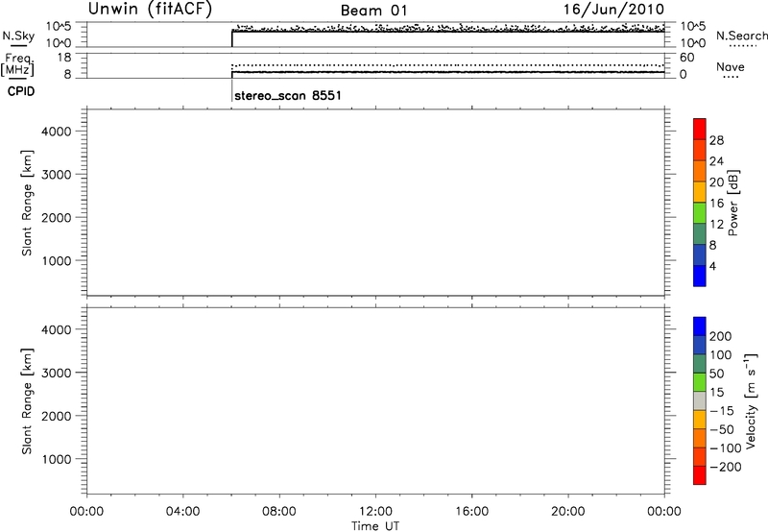Click the red bottom swatch of the Velocity colorbar
Viewport: 768px width, 532px height.
pyautogui.click(x=700, y=475)
